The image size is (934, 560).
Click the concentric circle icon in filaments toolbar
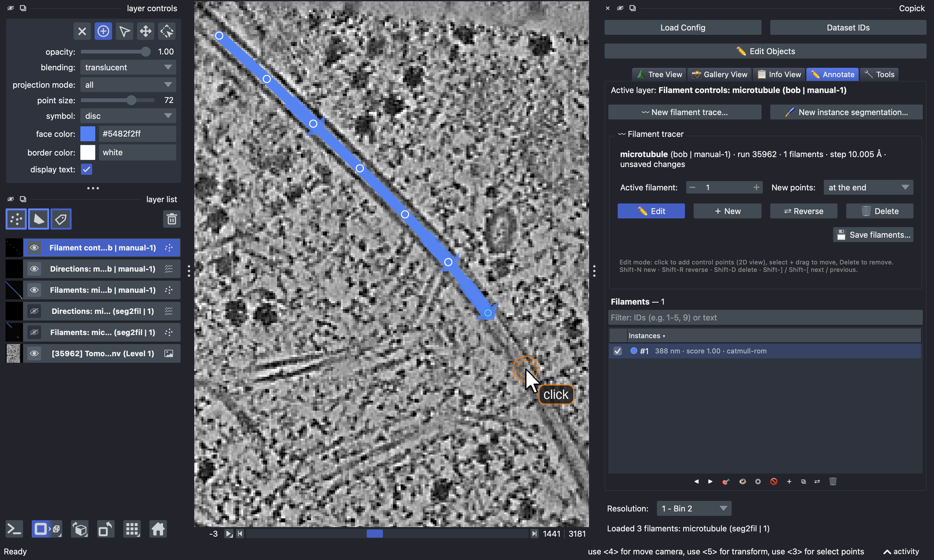click(x=758, y=482)
